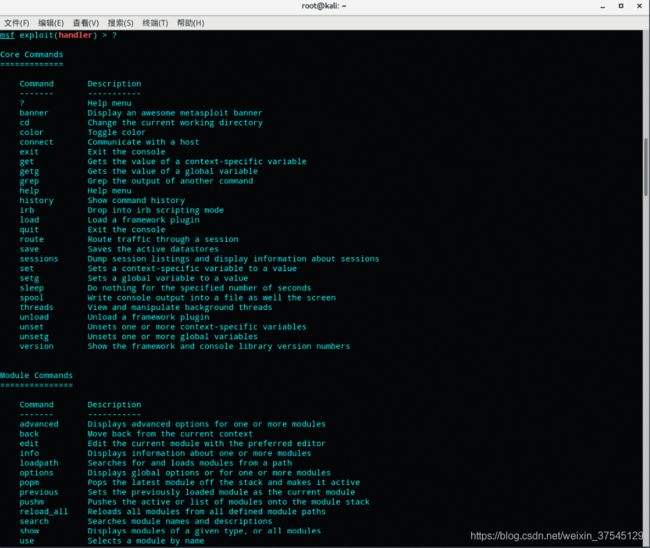
Task: Click the 'banner' command row
Action: (141, 113)
